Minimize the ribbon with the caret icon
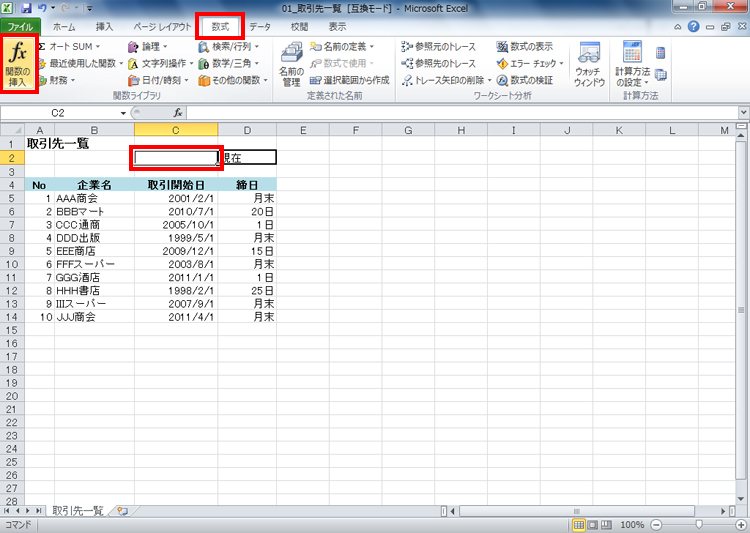This screenshot has height=533, width=750. [678, 27]
